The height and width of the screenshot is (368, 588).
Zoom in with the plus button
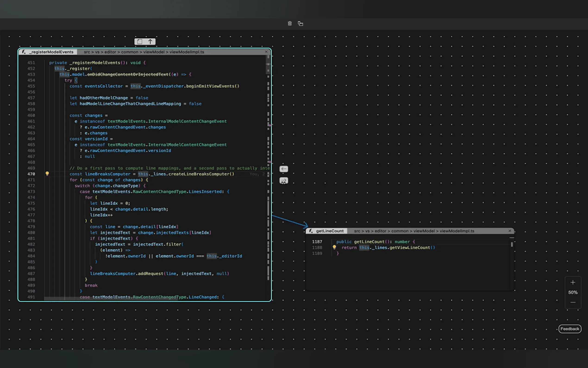(x=573, y=282)
